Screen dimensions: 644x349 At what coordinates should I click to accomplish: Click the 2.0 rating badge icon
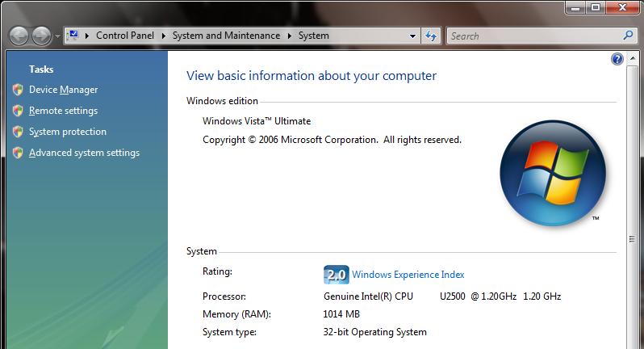coord(337,275)
